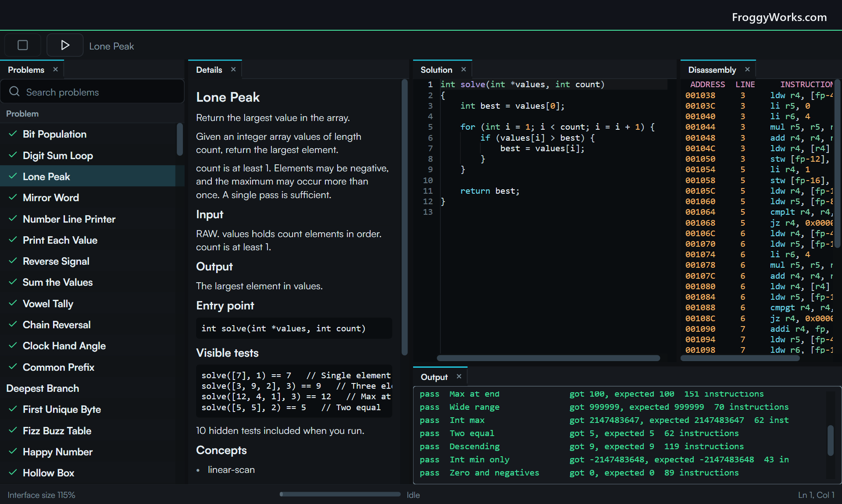Click the Details panel vertical scrollbar
This screenshot has height=504, width=842.
[404, 217]
